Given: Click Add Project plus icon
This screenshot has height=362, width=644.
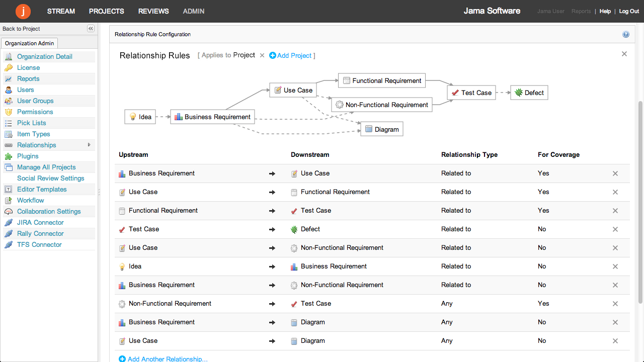Looking at the screenshot, I should click(x=273, y=55).
